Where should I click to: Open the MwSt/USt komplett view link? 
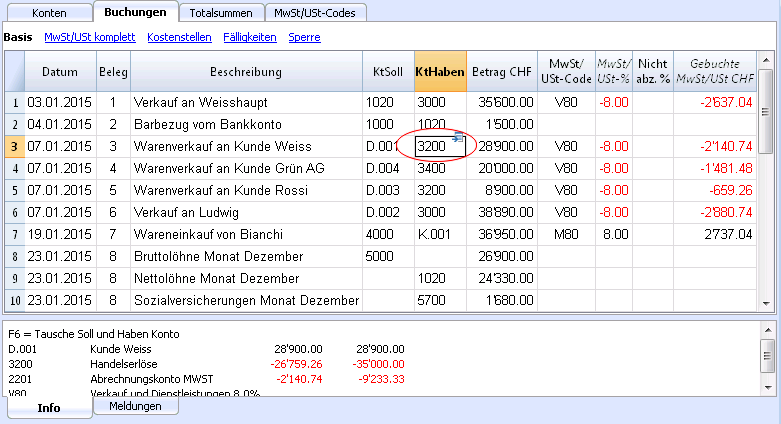pos(90,37)
